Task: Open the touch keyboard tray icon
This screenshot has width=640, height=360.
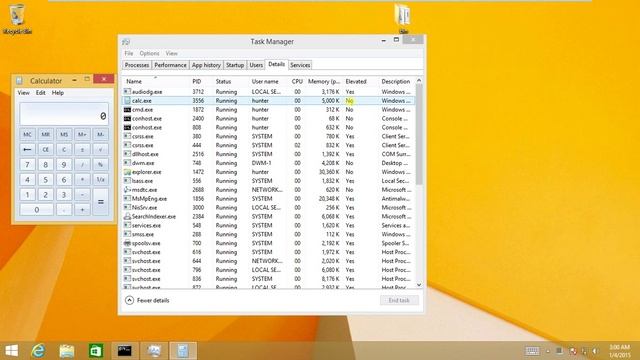Action: point(532,351)
